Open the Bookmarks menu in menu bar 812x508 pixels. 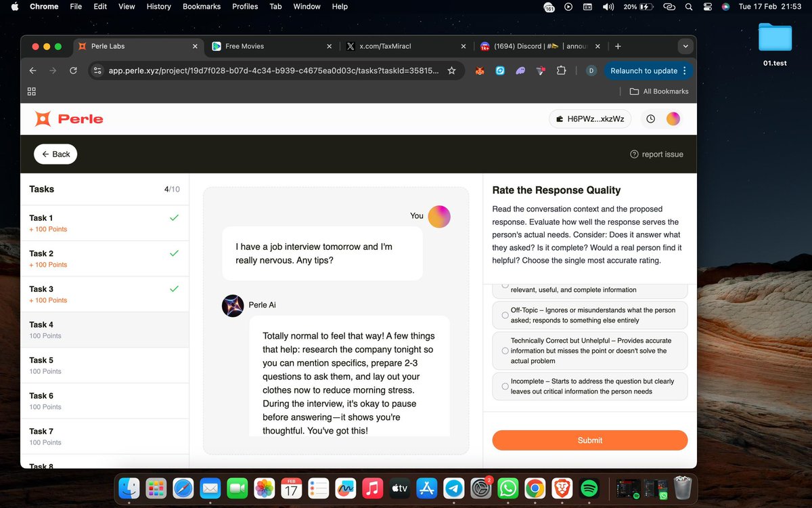click(x=202, y=6)
